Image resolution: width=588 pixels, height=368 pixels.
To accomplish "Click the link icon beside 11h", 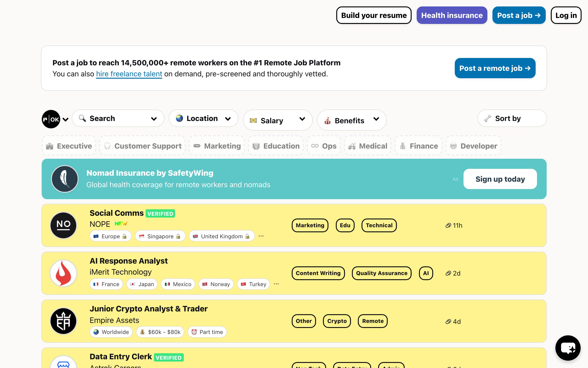I will click(x=448, y=226).
